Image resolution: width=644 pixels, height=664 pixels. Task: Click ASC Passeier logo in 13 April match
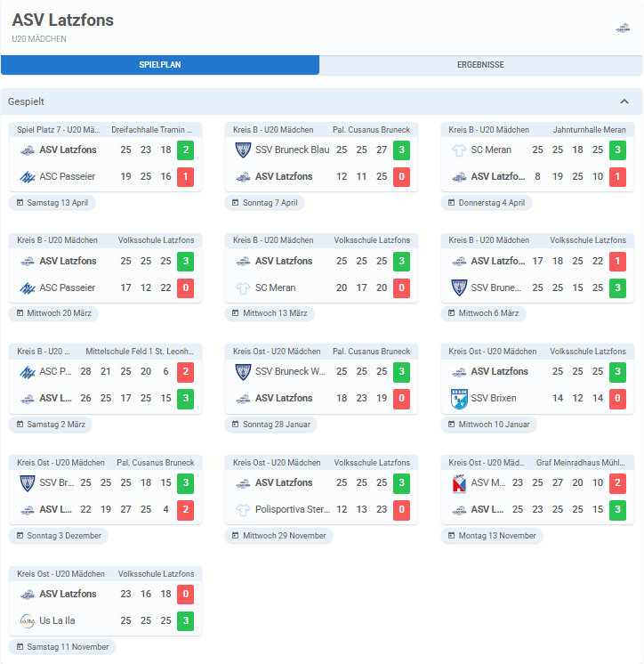pos(27,177)
